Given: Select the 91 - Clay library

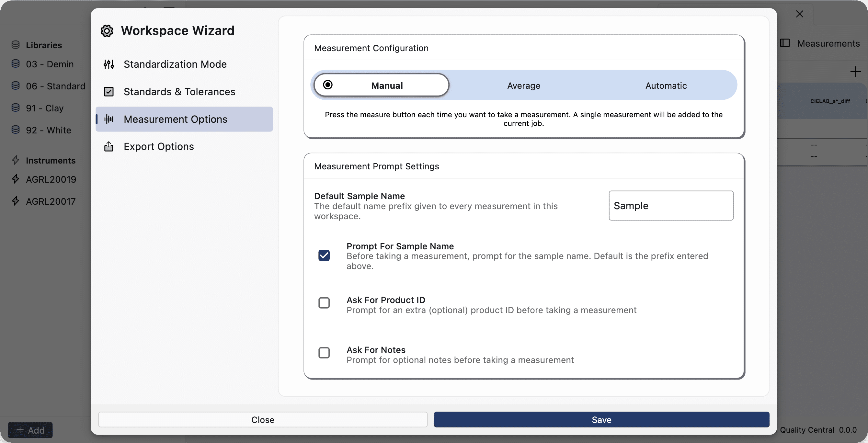Looking at the screenshot, I should [x=45, y=108].
